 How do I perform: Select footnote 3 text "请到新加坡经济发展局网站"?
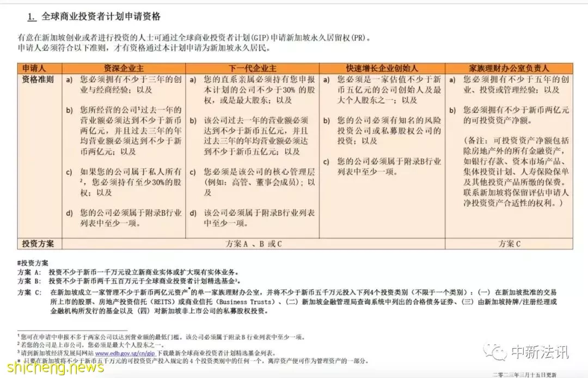[x=57, y=353]
